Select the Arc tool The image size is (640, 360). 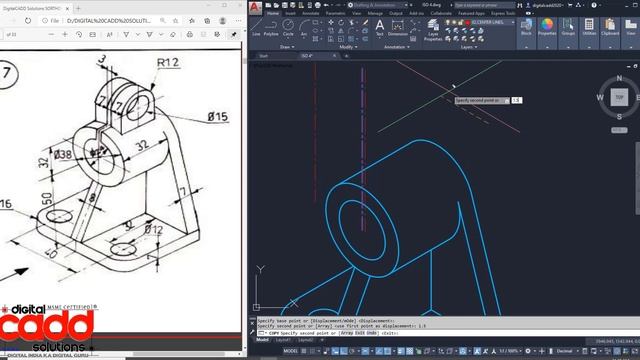pos(304,28)
